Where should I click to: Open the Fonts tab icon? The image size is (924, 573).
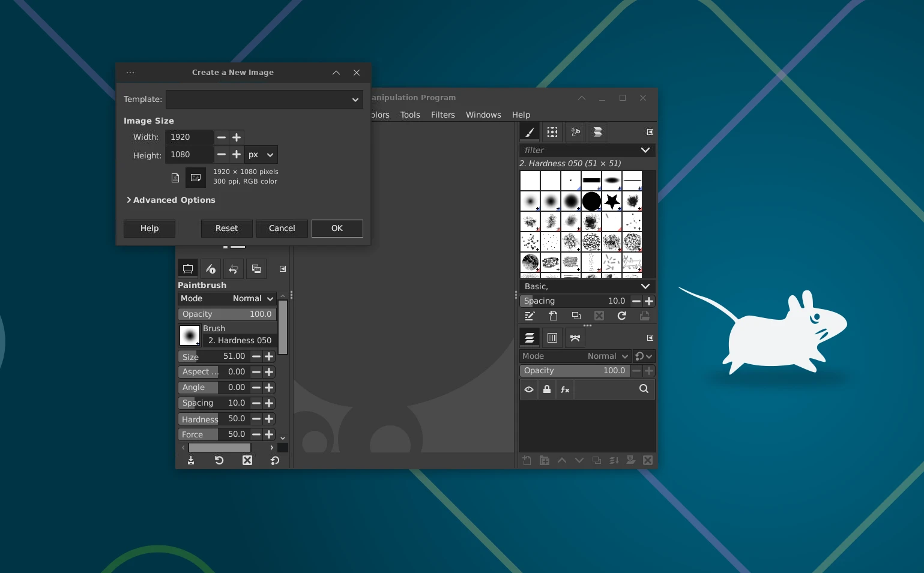[x=575, y=132]
